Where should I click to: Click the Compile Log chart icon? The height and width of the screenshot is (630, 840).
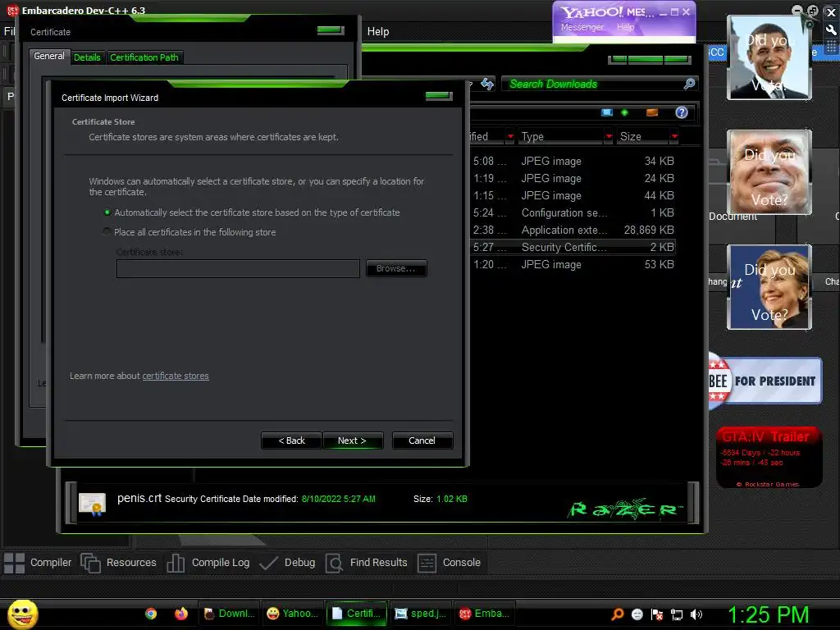176,563
